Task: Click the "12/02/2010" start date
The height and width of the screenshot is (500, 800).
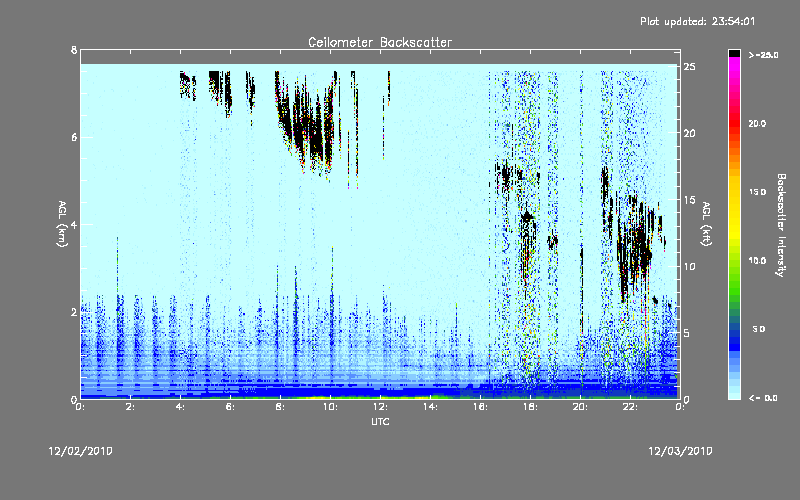Action: (x=81, y=451)
